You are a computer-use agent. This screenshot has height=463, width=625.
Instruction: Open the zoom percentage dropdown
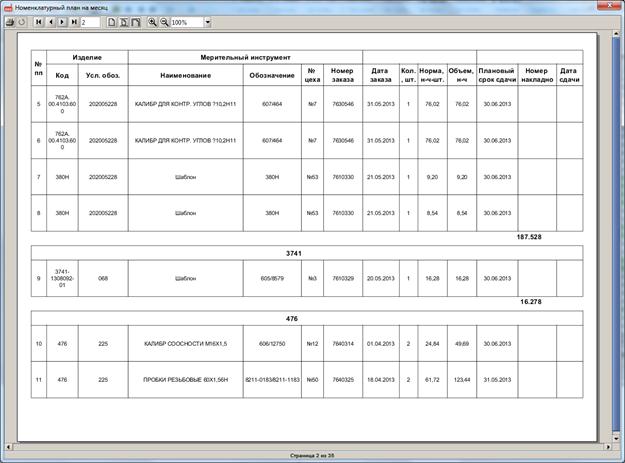(x=208, y=22)
